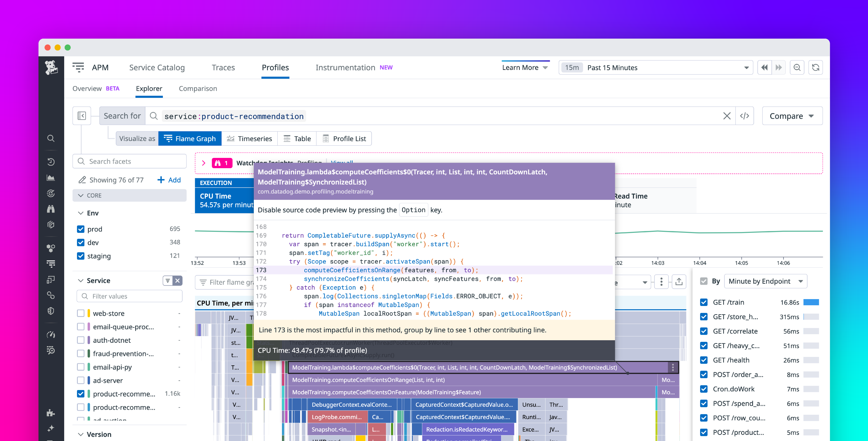The height and width of the screenshot is (441, 868).
Task: Select the search icon in left sidebar
Action: (51, 138)
